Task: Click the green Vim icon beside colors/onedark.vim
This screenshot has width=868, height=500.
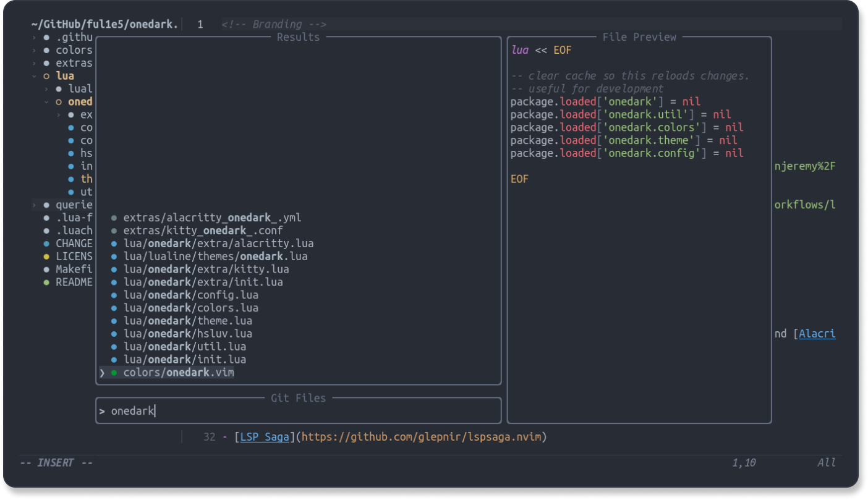Action: (x=114, y=373)
